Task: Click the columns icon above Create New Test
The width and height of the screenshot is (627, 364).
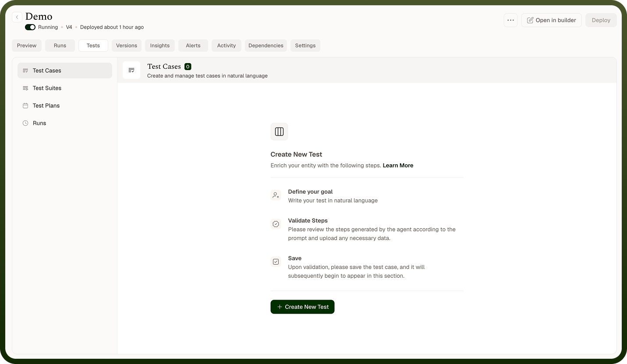Action: 279,131
